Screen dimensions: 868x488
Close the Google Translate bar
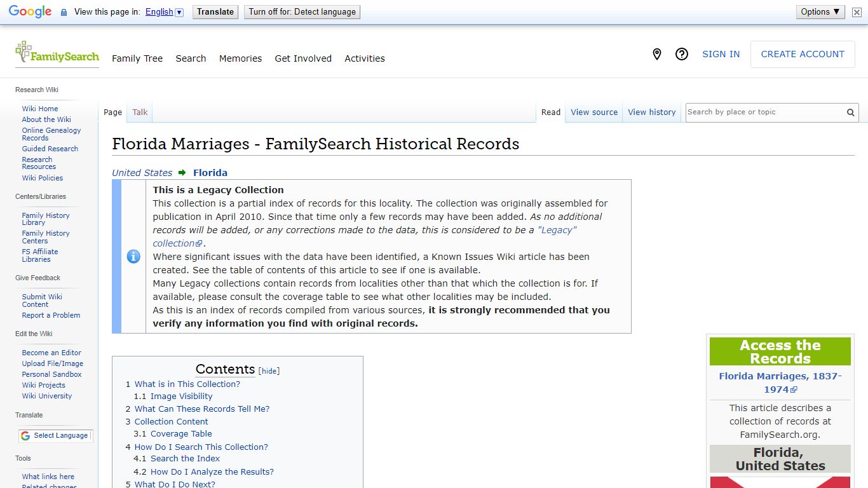(x=857, y=12)
